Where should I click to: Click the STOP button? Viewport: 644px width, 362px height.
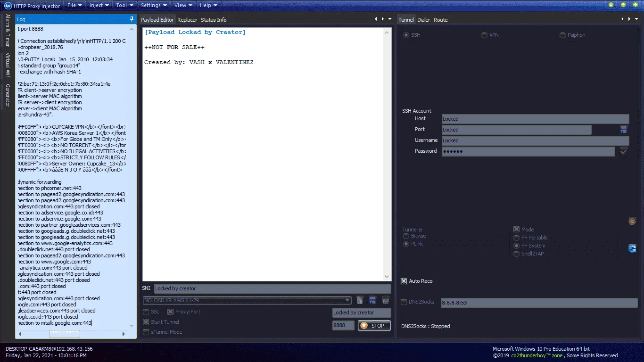[x=374, y=326]
